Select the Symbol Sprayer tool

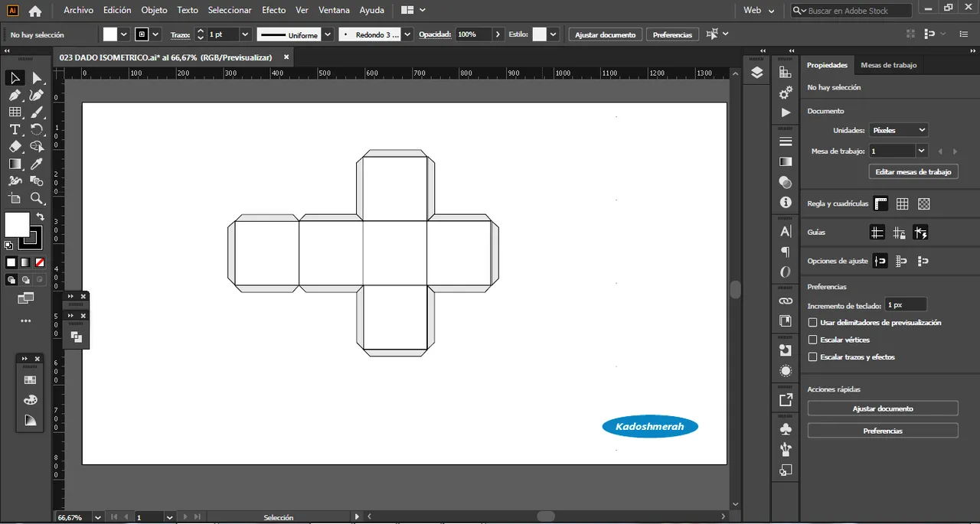point(15,181)
